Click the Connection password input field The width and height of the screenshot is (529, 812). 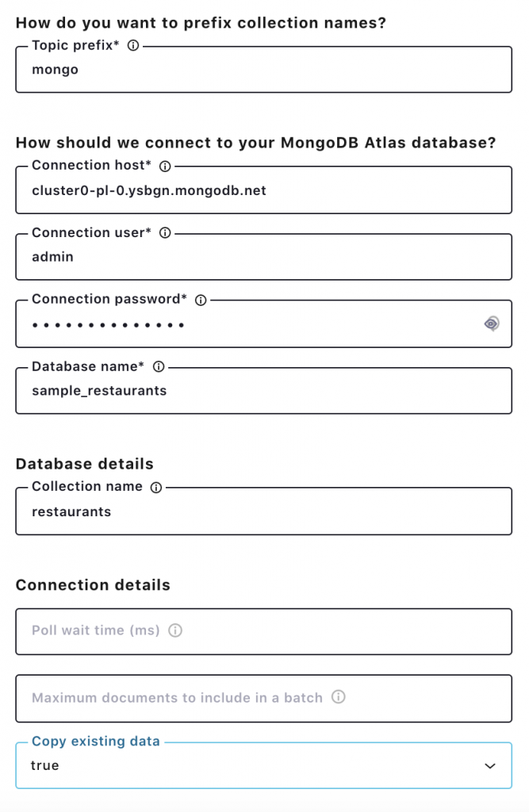click(238, 324)
